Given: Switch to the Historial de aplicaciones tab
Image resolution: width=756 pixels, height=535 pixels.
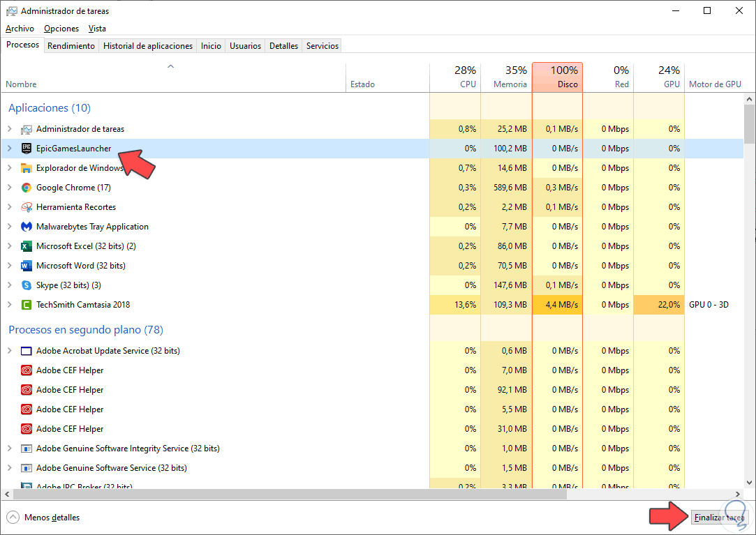Looking at the screenshot, I should (x=148, y=46).
